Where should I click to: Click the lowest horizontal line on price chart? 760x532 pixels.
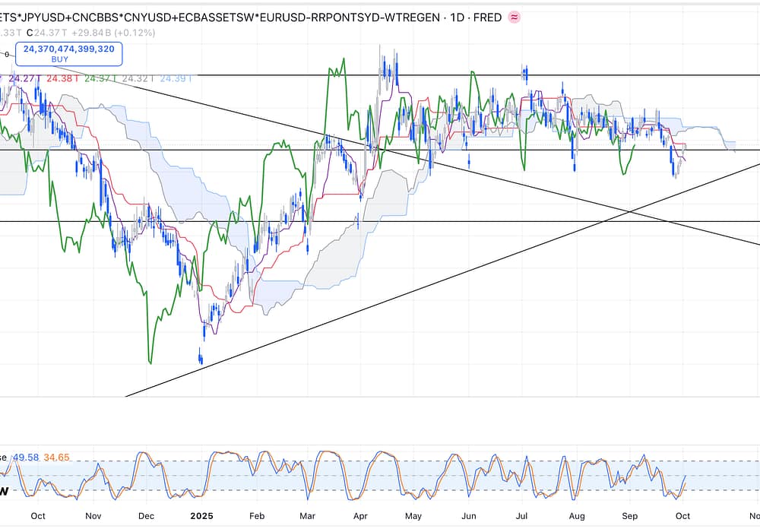[456, 221]
